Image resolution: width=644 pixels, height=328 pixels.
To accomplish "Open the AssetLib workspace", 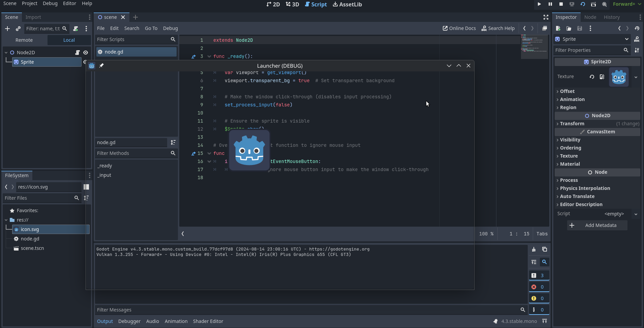I will click(347, 4).
